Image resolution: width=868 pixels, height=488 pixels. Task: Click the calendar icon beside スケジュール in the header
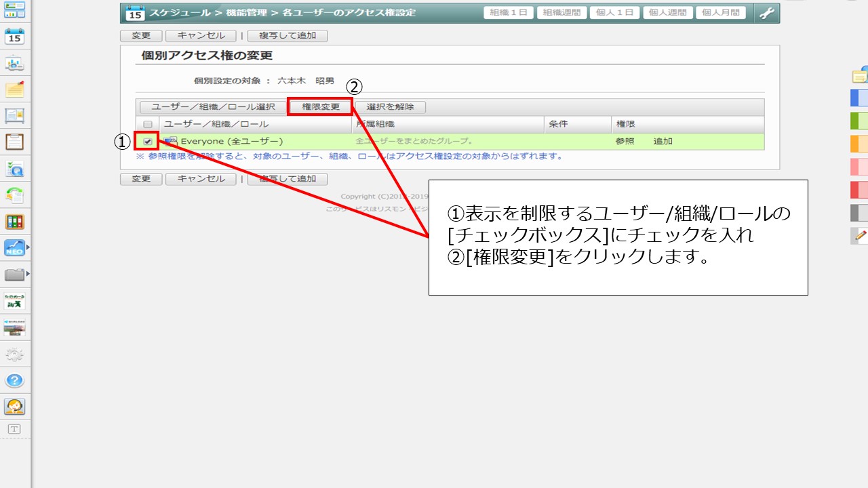[135, 13]
